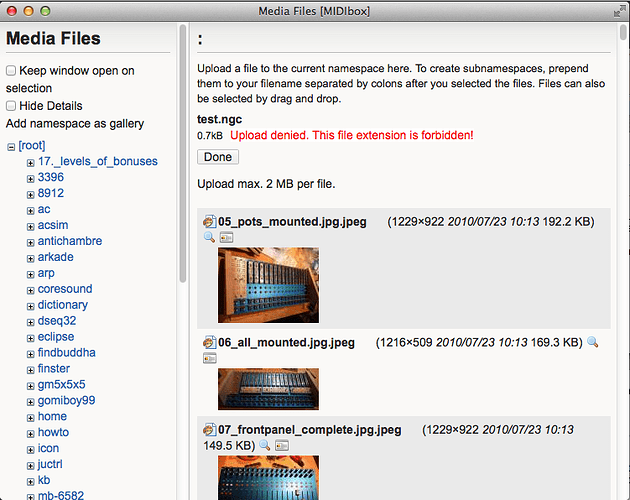Open the 05_pots_mounted image thumbnail

coord(268,285)
